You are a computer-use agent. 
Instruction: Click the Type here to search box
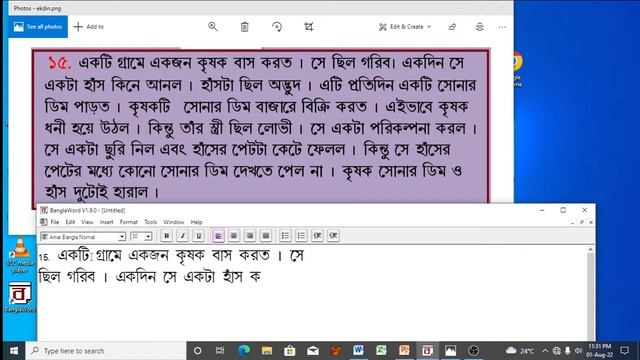106,351
